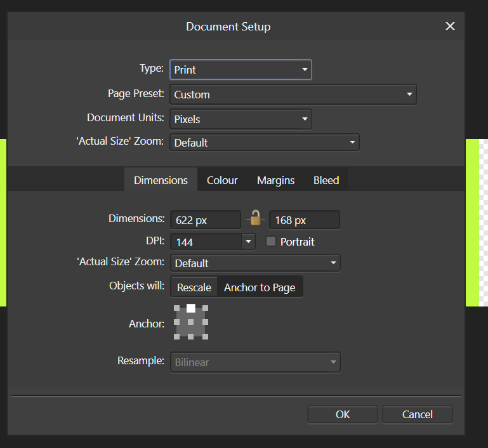This screenshot has height=448, width=488.
Task: Switch to the Colour tab
Action: point(222,180)
